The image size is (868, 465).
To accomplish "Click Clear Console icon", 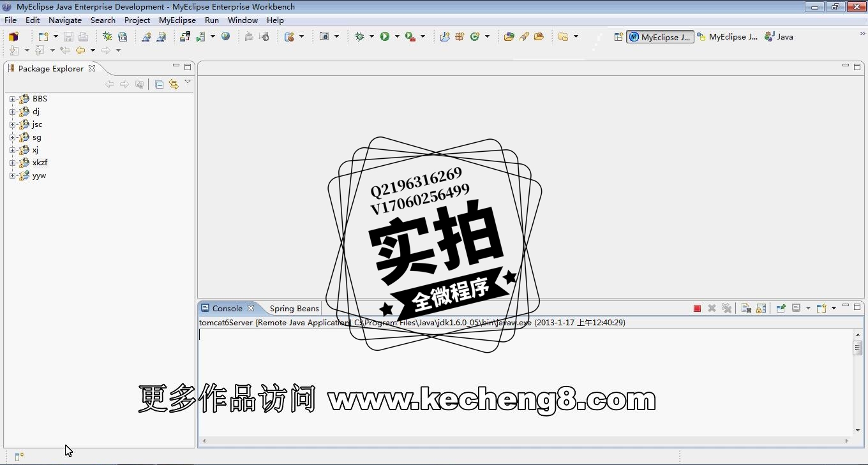I will pyautogui.click(x=746, y=308).
